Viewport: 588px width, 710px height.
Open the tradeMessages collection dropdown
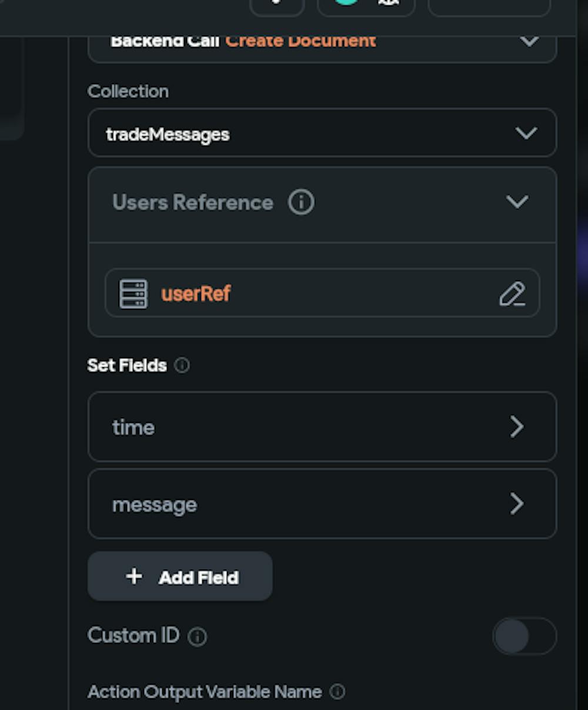point(526,133)
